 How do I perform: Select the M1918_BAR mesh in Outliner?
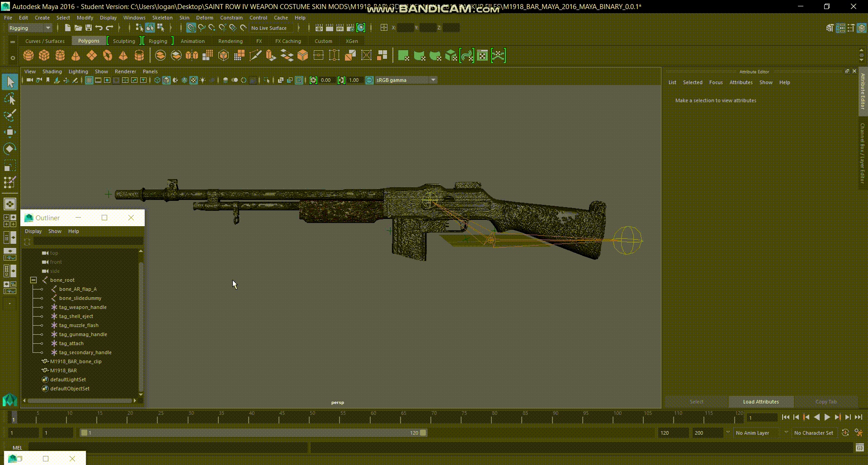click(x=63, y=370)
